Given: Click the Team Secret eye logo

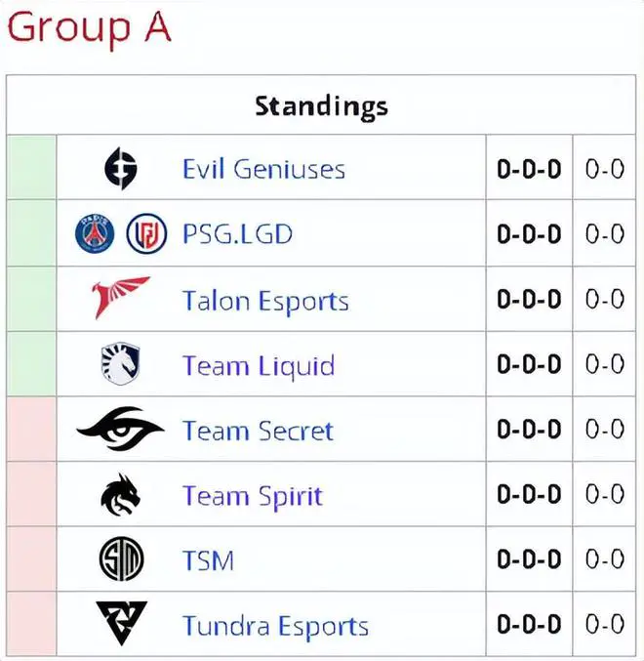Looking at the screenshot, I should tap(120, 429).
